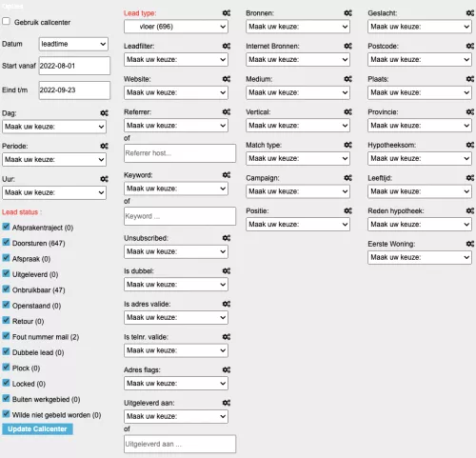The height and width of the screenshot is (458, 476).
Task: Enable the Gebruik callcenter checkbox
Action: click(x=6, y=21)
